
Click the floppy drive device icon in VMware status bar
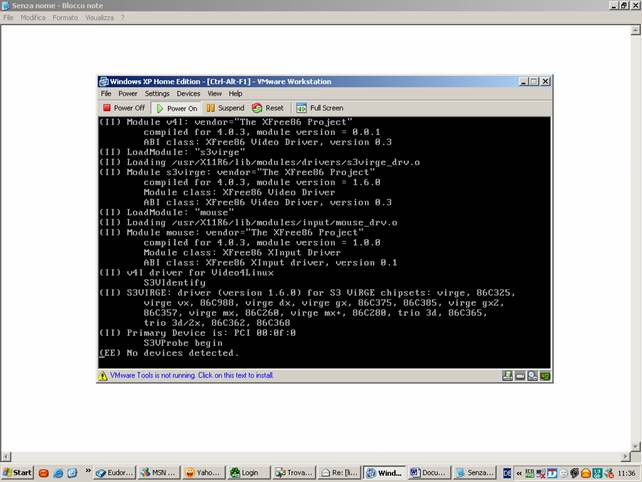click(x=507, y=376)
